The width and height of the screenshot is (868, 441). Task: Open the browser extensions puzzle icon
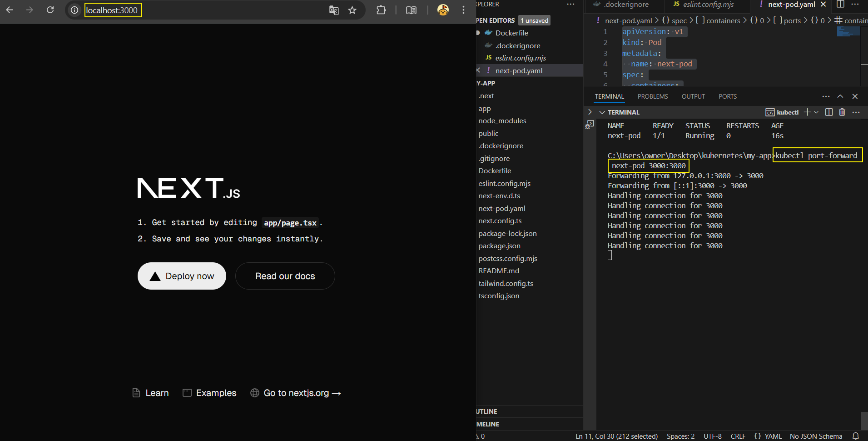click(381, 10)
